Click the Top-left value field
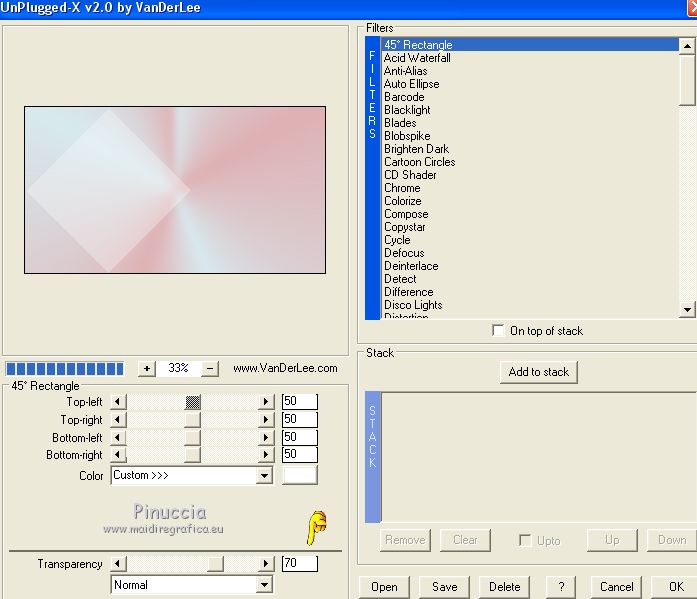The image size is (697, 599). click(x=300, y=401)
